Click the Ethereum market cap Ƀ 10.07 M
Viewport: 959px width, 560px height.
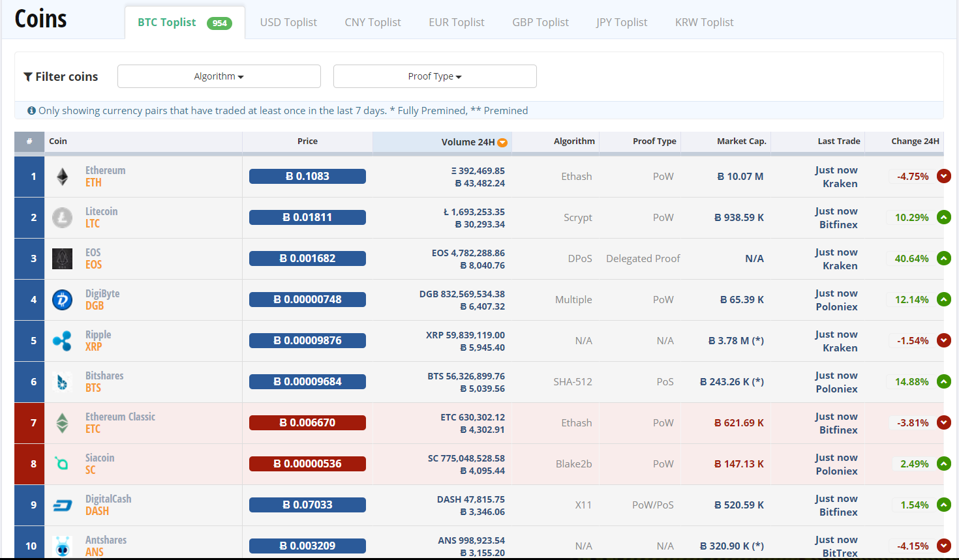tap(740, 177)
